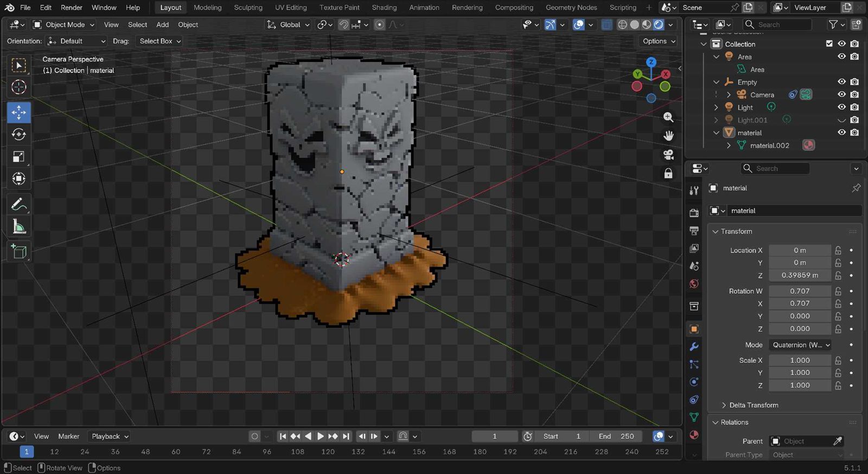
Task: Open the World properties tab
Action: (x=694, y=284)
